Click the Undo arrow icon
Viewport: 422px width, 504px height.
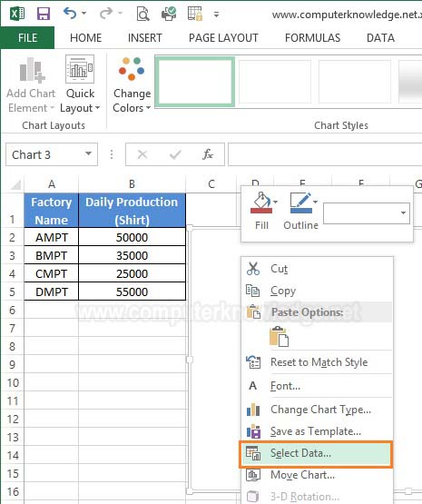tap(70, 14)
